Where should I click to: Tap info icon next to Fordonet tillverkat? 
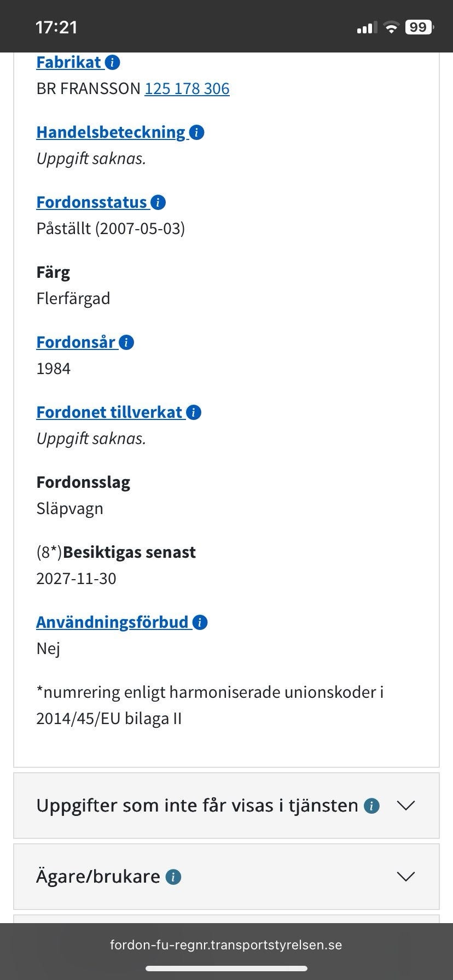pos(194,412)
